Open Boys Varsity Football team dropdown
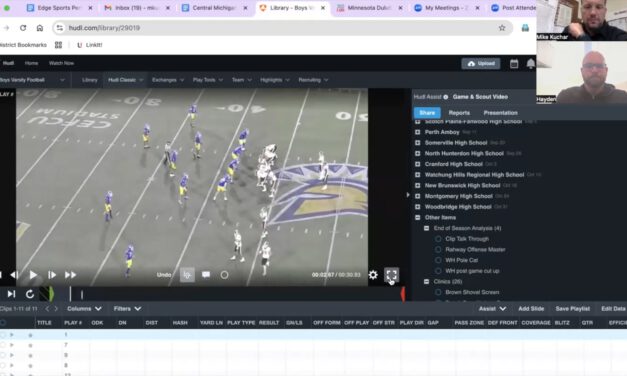The height and width of the screenshot is (376, 627). coord(32,80)
